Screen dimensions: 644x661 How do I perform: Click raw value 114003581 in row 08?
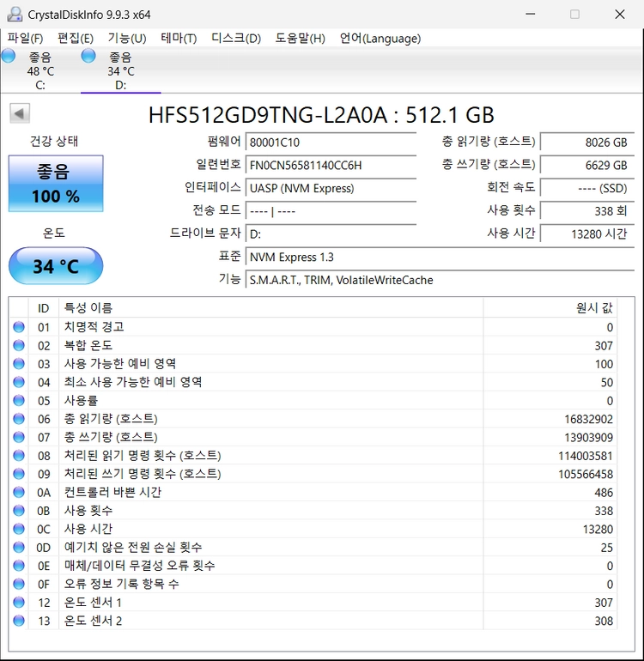[x=586, y=456]
